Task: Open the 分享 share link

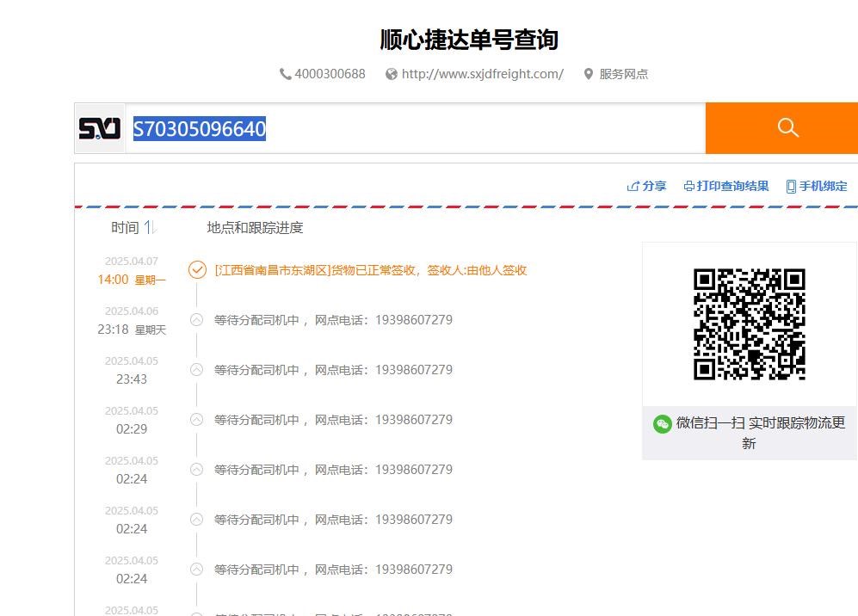Action: tap(646, 186)
